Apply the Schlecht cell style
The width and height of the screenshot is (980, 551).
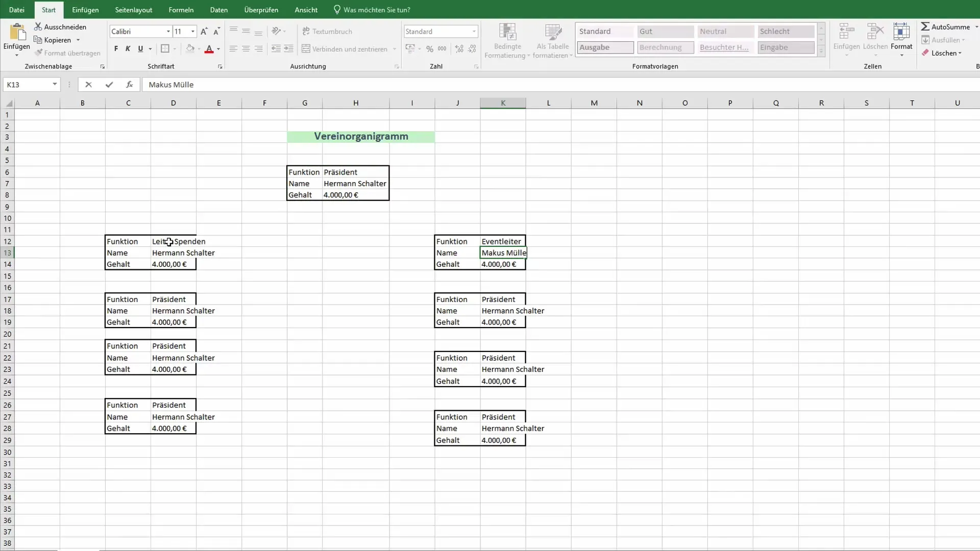coord(786,32)
